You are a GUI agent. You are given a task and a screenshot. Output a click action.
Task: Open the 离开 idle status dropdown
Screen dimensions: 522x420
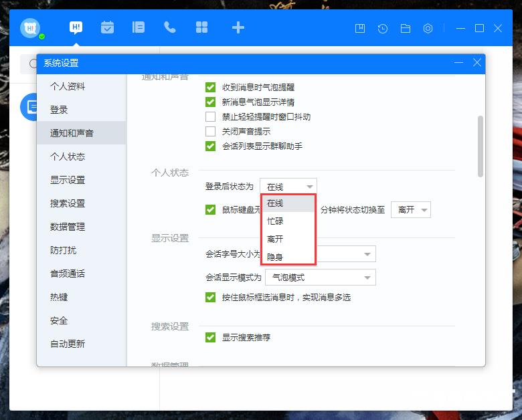(411, 210)
